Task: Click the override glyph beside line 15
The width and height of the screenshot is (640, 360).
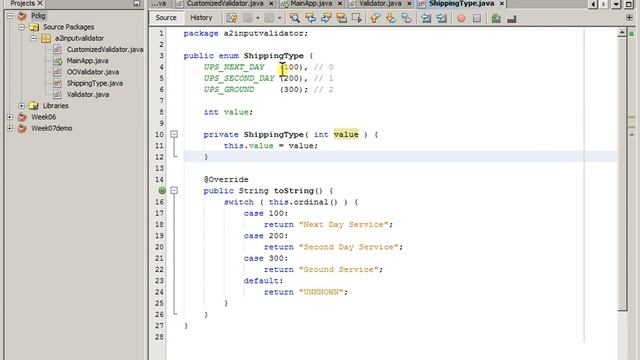Action: pos(162,190)
